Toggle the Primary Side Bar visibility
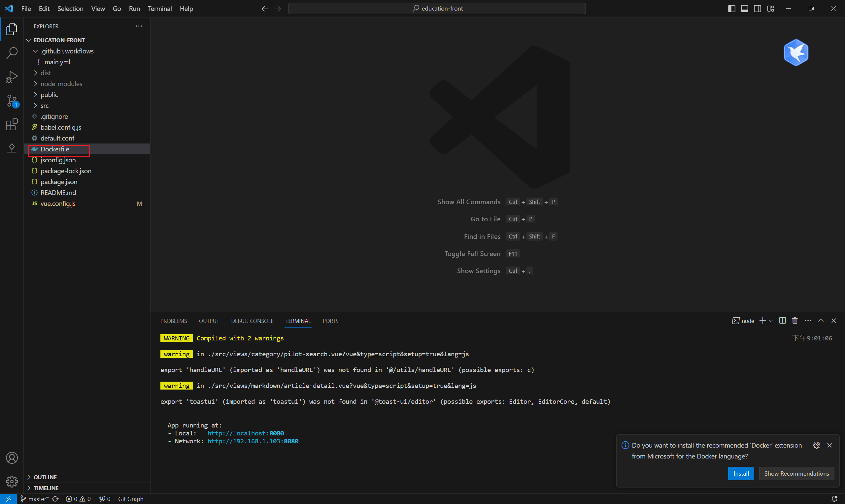The image size is (845, 504). tap(731, 8)
